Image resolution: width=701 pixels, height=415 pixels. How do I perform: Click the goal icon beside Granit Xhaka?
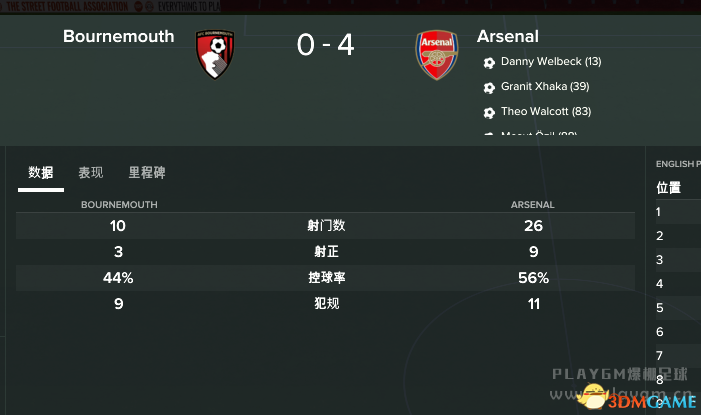[489, 88]
